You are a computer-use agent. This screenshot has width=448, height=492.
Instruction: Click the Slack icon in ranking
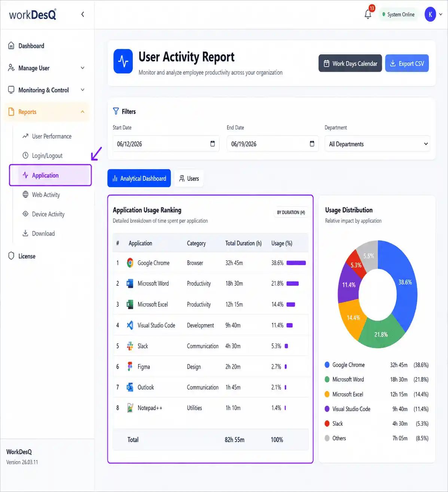point(130,346)
